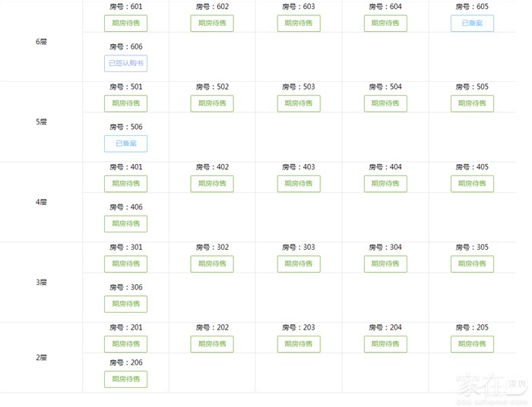Image resolution: width=532 pixels, height=407 pixels.
Task: Click the 期房待售 button under room 601
Action: point(125,24)
